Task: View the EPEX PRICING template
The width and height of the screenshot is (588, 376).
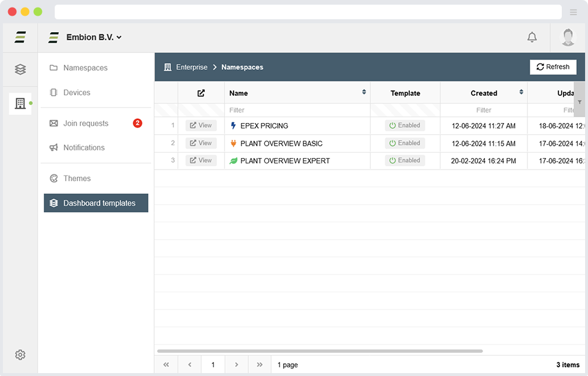Action: point(201,125)
